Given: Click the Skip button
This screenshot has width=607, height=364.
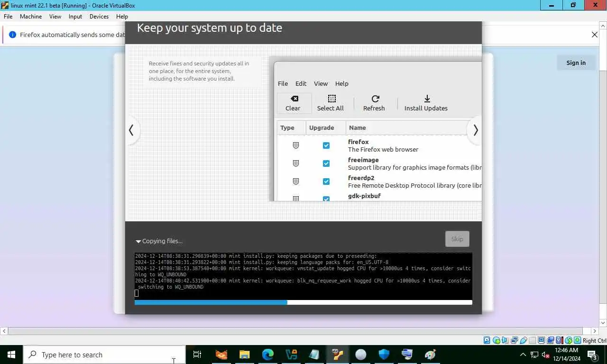Looking at the screenshot, I should [457, 239].
